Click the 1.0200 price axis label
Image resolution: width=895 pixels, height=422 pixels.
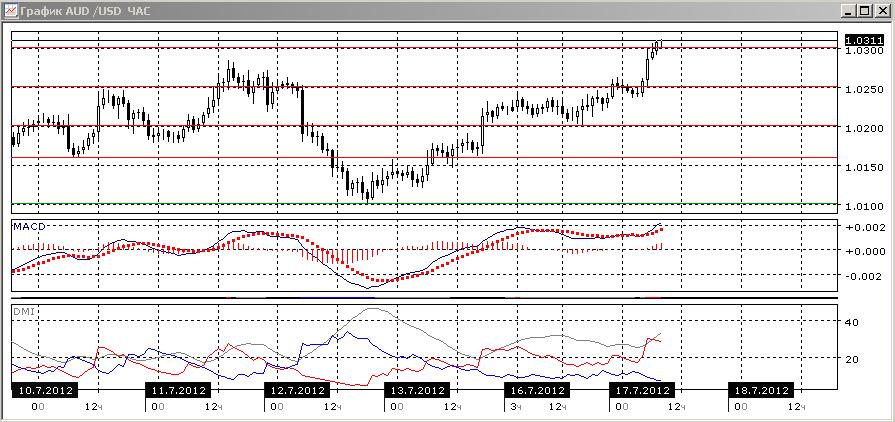[x=863, y=128]
